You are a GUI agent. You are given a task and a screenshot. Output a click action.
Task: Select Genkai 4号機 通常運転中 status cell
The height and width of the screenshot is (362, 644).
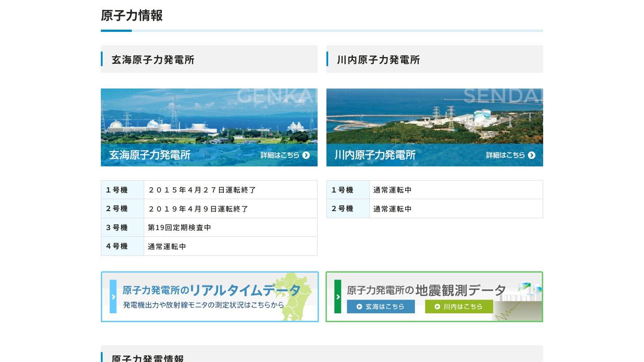point(230,246)
